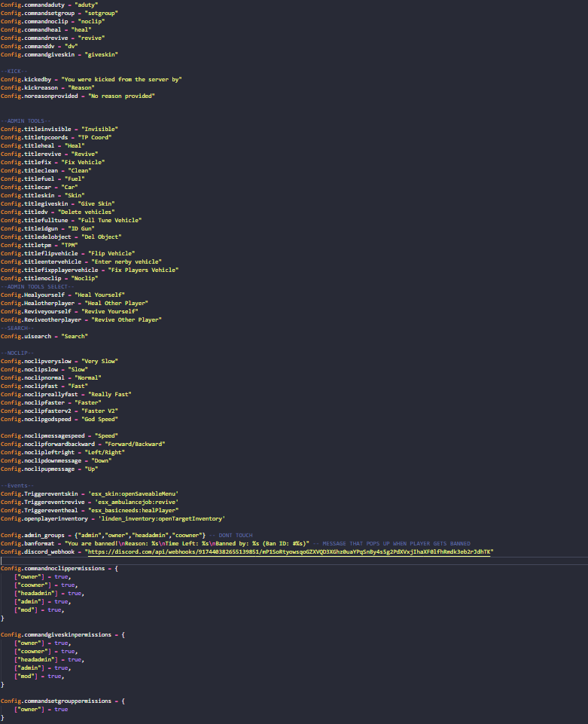Image resolution: width=588 pixels, height=724 pixels.
Task: Click the "Really Fast" string
Action: (110, 396)
